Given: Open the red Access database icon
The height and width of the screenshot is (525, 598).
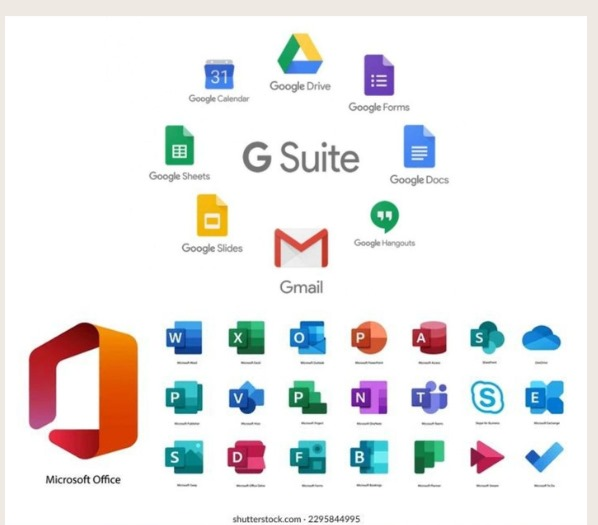Looking at the screenshot, I should [429, 338].
